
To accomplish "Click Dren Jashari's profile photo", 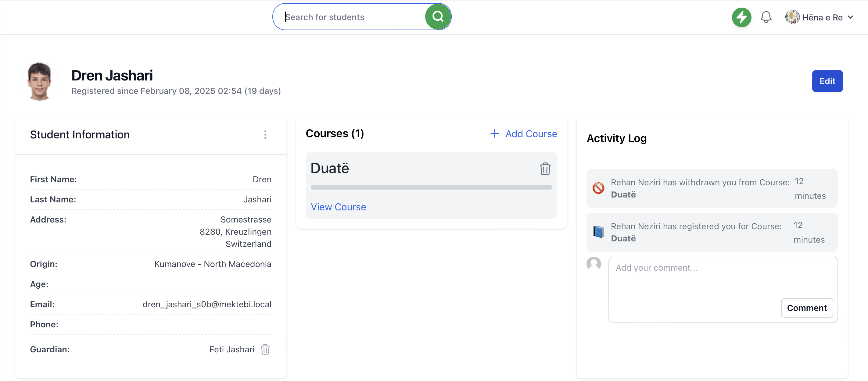I will coord(40,81).
